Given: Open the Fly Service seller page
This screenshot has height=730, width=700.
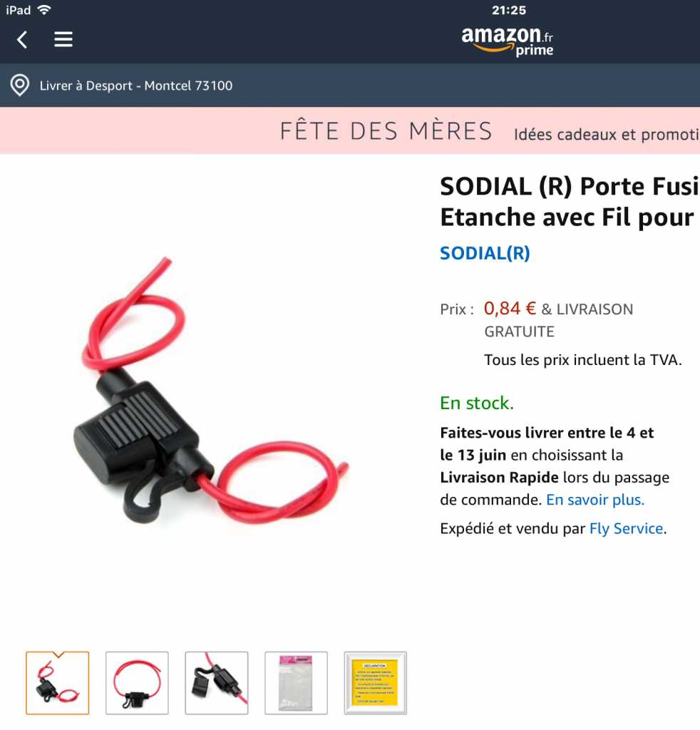Looking at the screenshot, I should pyautogui.click(x=626, y=528).
